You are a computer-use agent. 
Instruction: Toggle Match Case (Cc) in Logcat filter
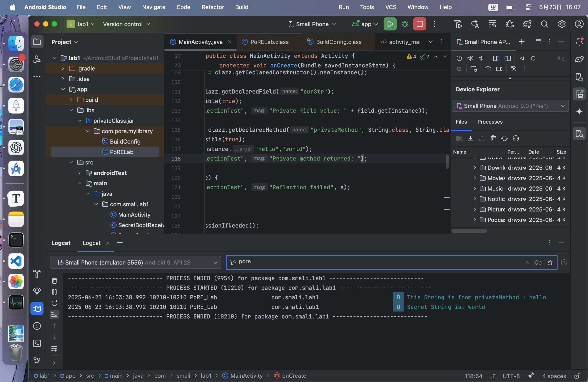(538, 262)
